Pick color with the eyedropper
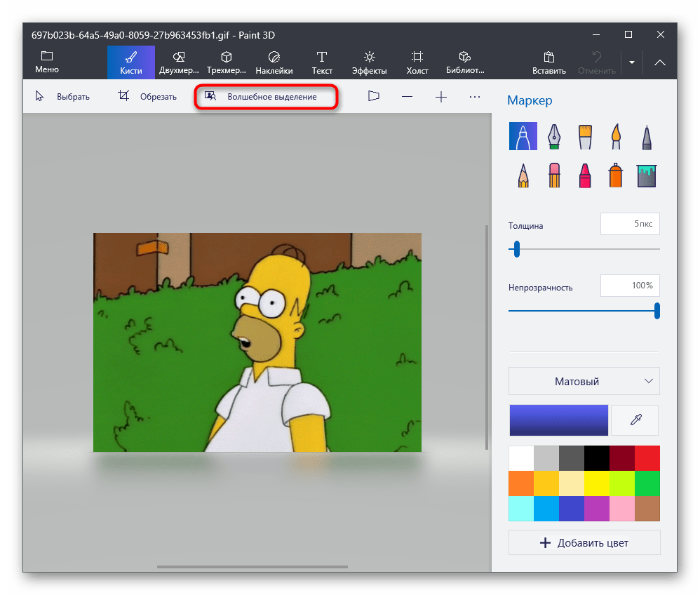 pyautogui.click(x=635, y=420)
